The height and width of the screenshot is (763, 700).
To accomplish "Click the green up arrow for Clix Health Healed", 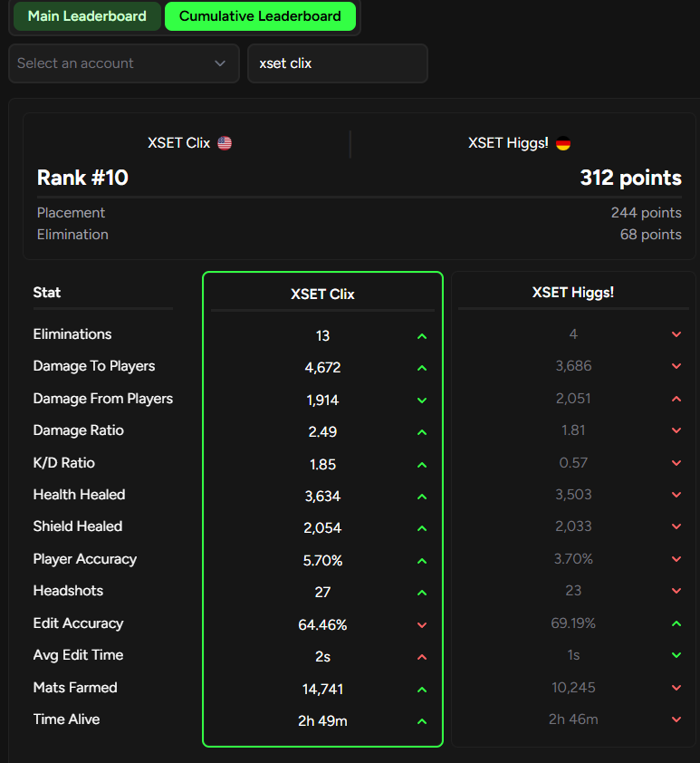I will click(422, 497).
